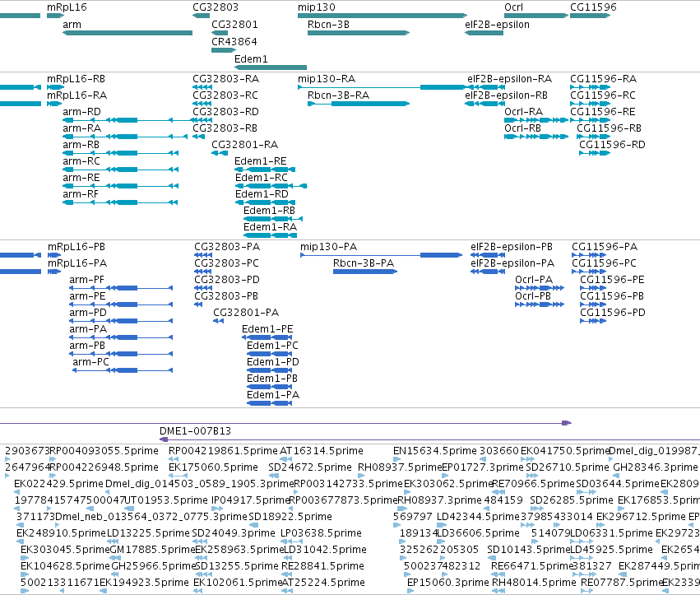Select the CG32801-RA transcript

click(x=220, y=153)
